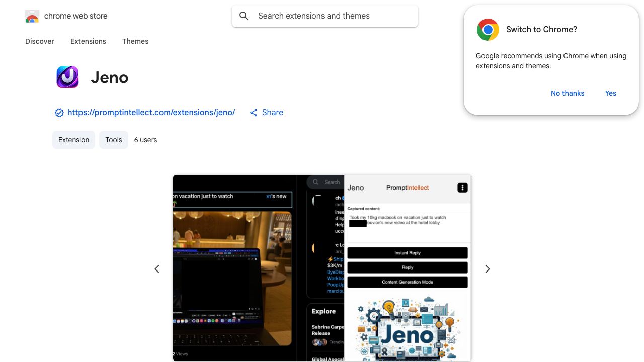Open the Themes tab
644x362 pixels.
point(135,41)
